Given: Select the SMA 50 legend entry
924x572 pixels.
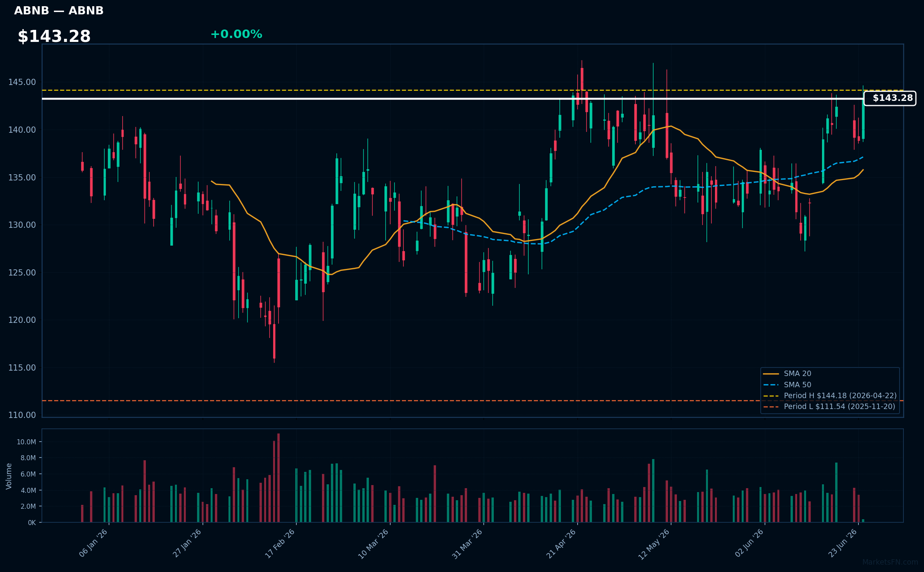Looking at the screenshot, I should [x=787, y=385].
